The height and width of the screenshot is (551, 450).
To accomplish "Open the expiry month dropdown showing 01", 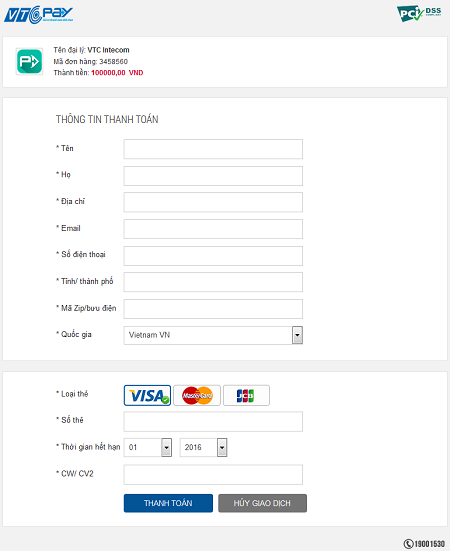I will pos(148,447).
